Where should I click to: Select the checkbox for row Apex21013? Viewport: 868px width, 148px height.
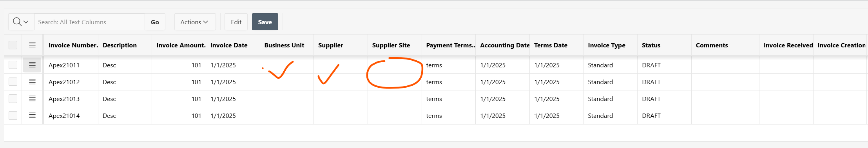point(13,99)
